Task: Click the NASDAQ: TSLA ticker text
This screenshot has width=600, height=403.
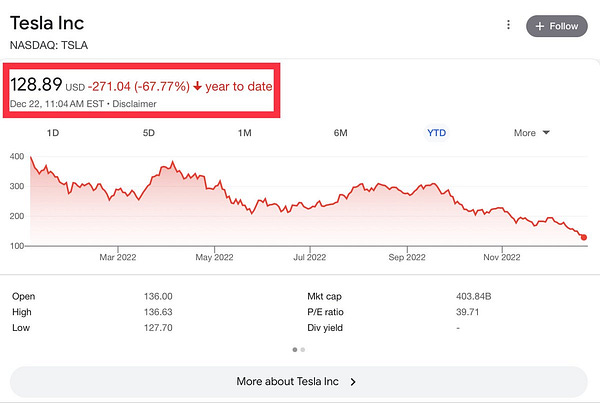Action: (49, 45)
